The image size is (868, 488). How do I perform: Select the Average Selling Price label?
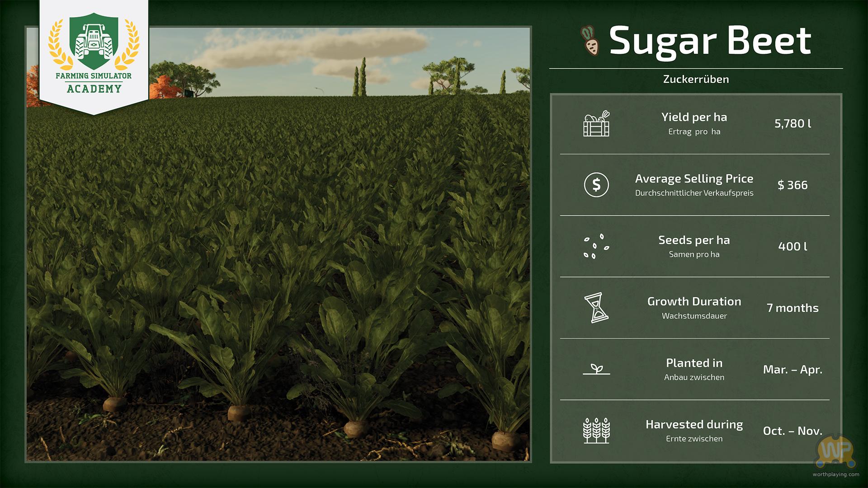(x=694, y=178)
